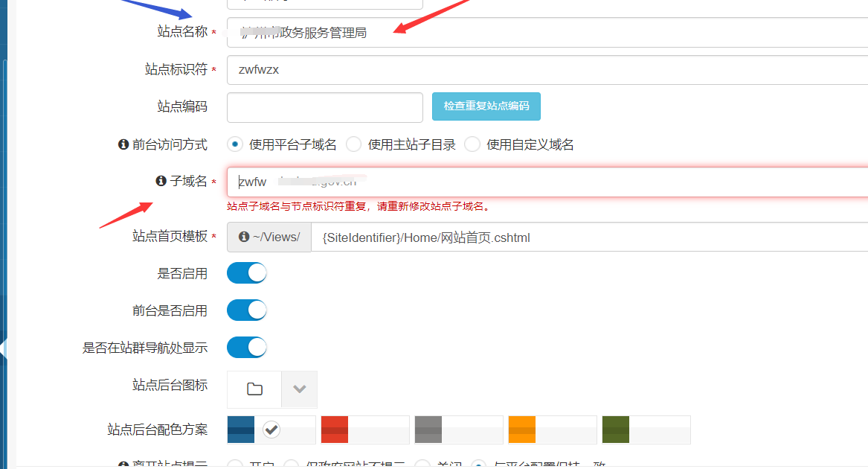The height and width of the screenshot is (469, 868).
Task: Click the folder icon for site backend icon
Action: tap(254, 389)
